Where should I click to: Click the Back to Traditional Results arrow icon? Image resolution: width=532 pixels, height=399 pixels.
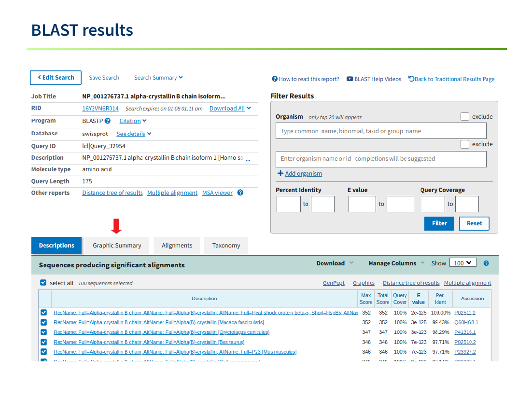pos(411,79)
